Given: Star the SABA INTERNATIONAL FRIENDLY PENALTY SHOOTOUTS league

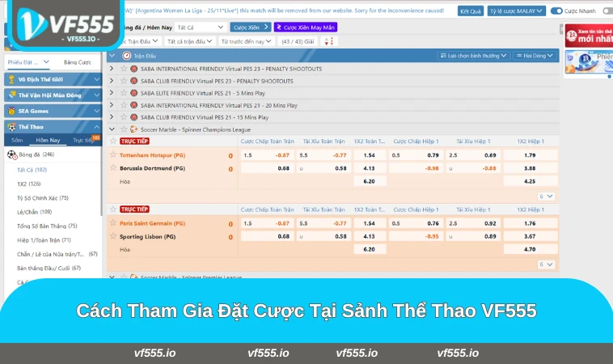Looking at the screenshot, I should pos(124,69).
